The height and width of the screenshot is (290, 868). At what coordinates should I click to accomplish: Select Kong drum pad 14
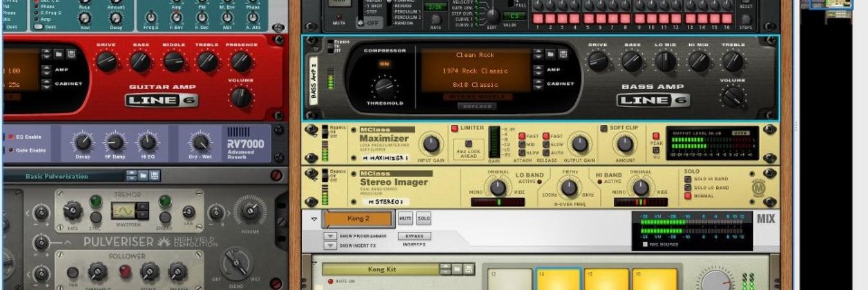[558, 279]
